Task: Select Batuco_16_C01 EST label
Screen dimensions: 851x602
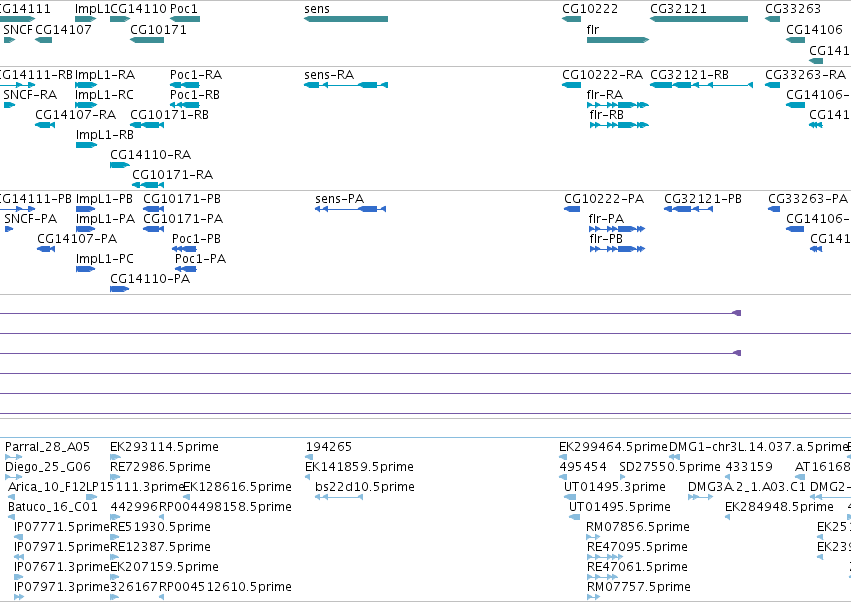Action: [x=53, y=507]
